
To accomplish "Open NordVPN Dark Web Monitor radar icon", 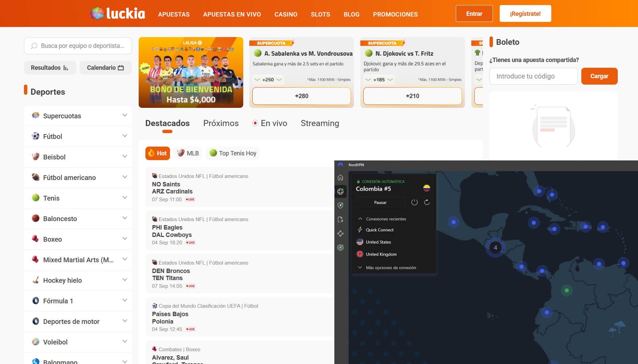I will pyautogui.click(x=340, y=248).
